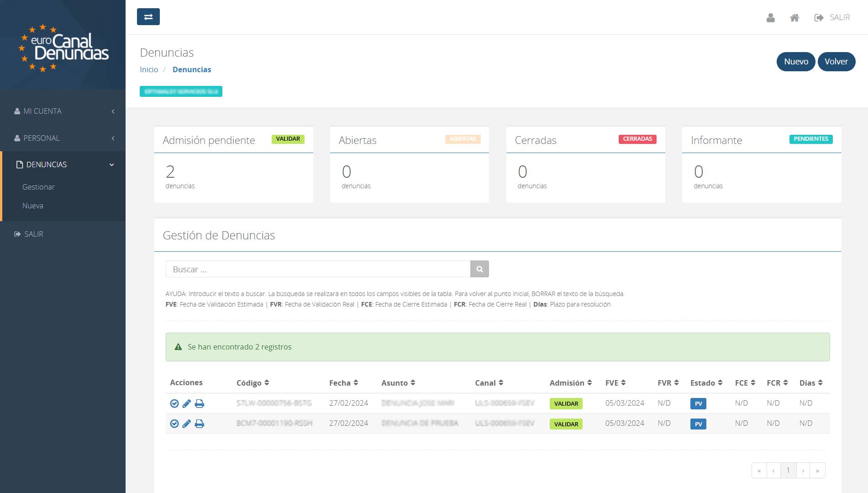
Task: Open Nueva submenu item
Action: [x=33, y=206]
